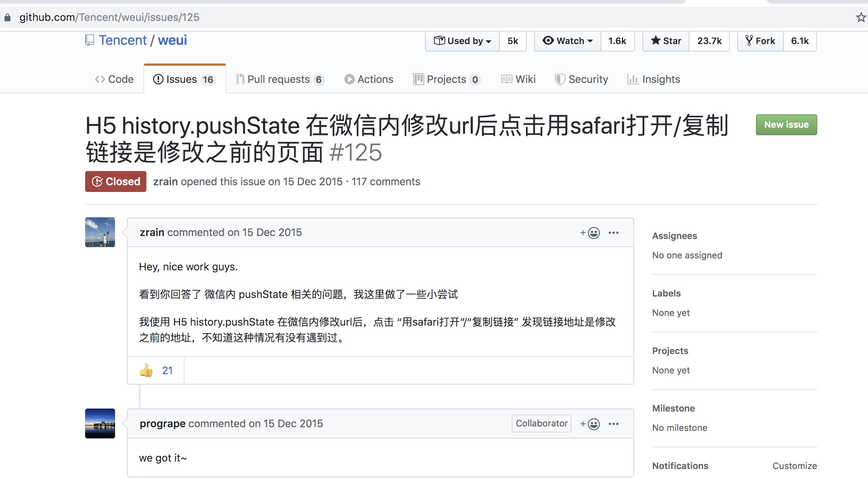Open the Tencent organization link

tap(123, 40)
